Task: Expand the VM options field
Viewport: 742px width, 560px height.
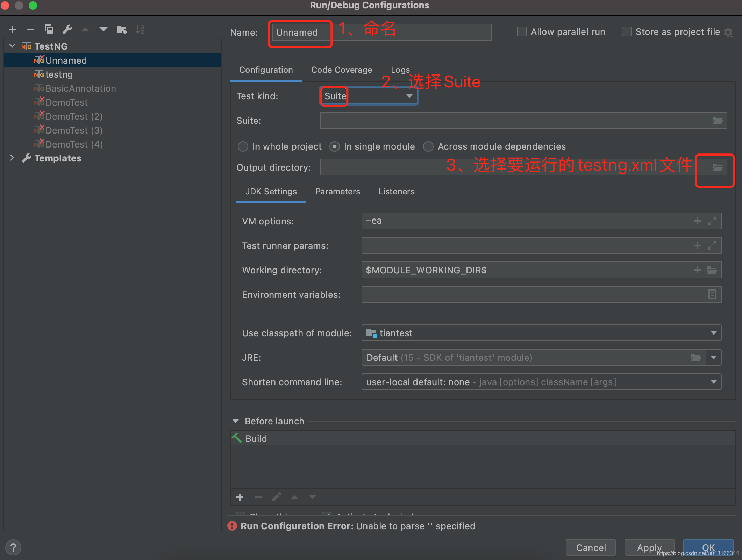Action: click(712, 221)
